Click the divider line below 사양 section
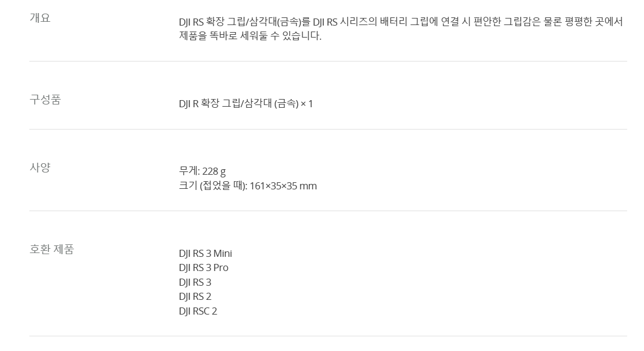Screen dimensions: 644x351 328,211
